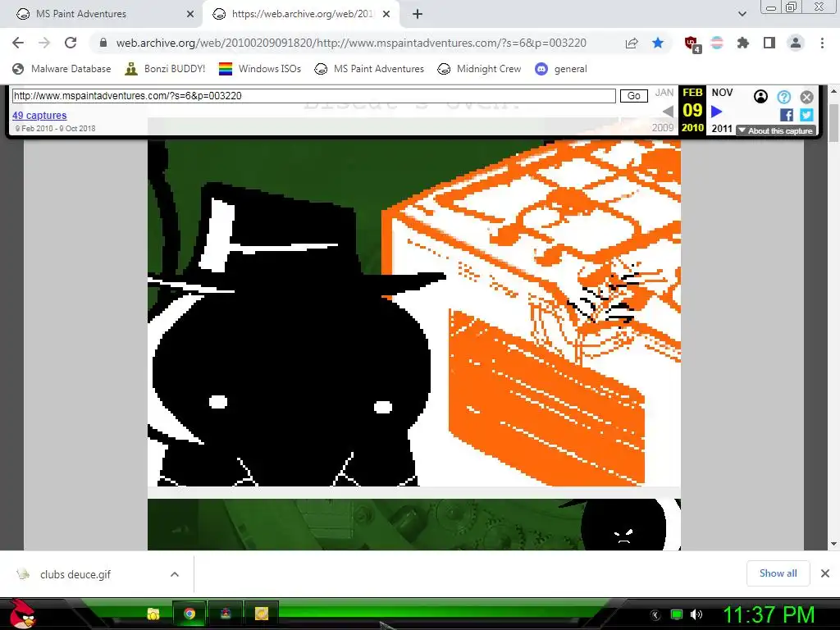840x630 pixels.
Task: Open the volume speaker tray icon
Action: click(696, 614)
